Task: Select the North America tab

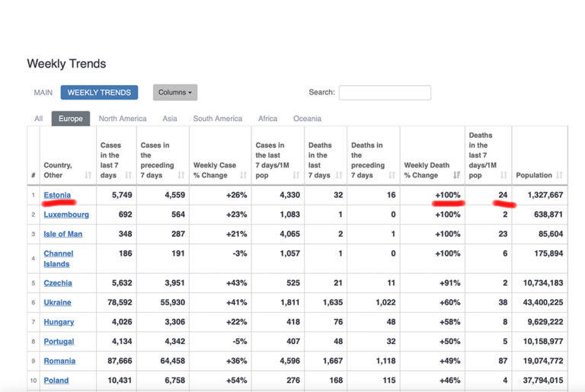Action: pyautogui.click(x=123, y=119)
